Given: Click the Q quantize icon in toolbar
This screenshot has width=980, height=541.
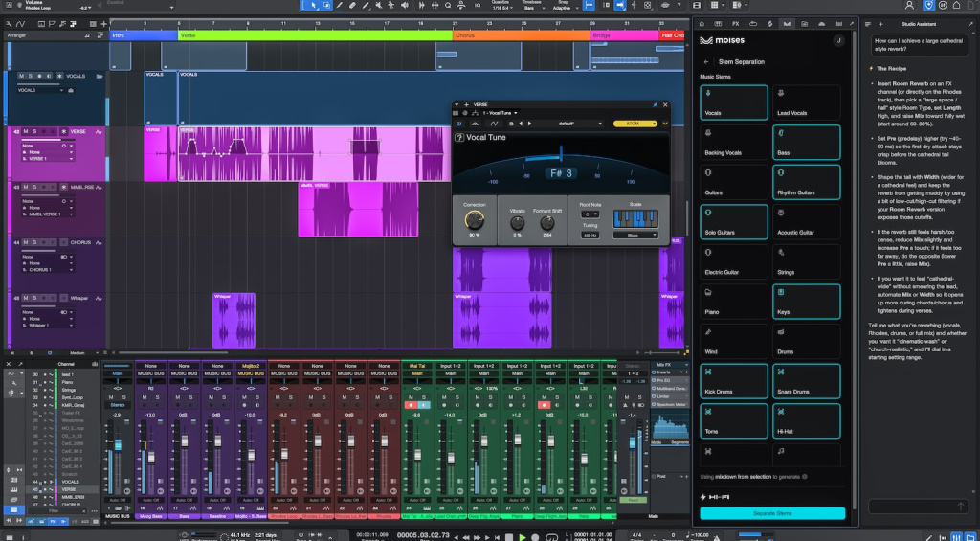Looking at the screenshot, I should tap(448, 6).
